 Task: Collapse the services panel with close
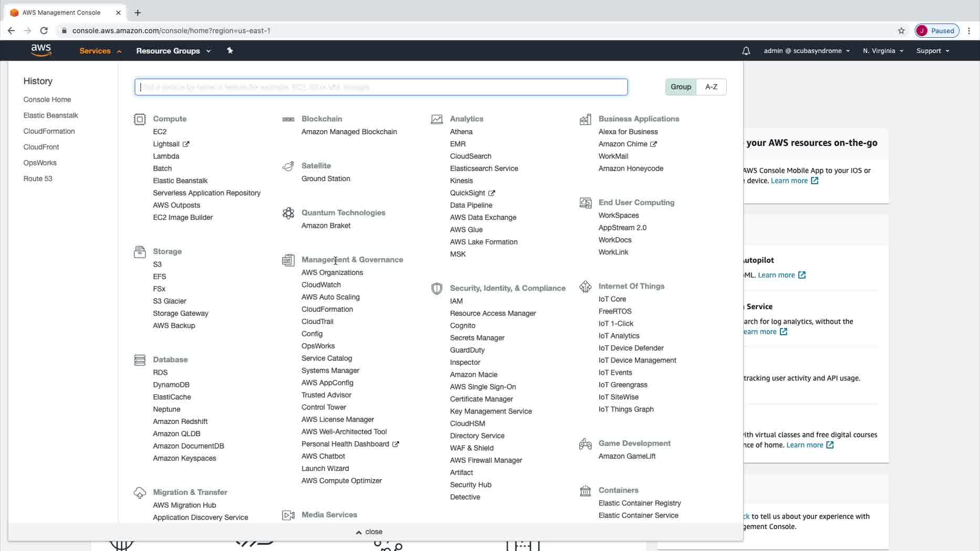(x=369, y=532)
